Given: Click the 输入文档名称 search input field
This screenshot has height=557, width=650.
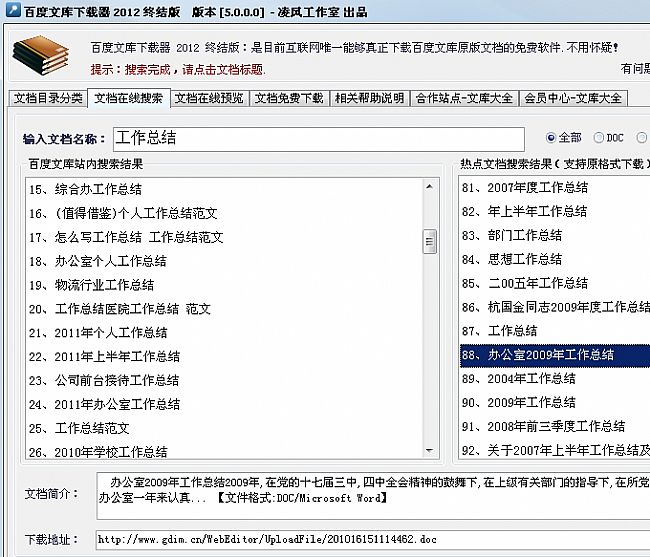Looking at the screenshot, I should (x=317, y=138).
